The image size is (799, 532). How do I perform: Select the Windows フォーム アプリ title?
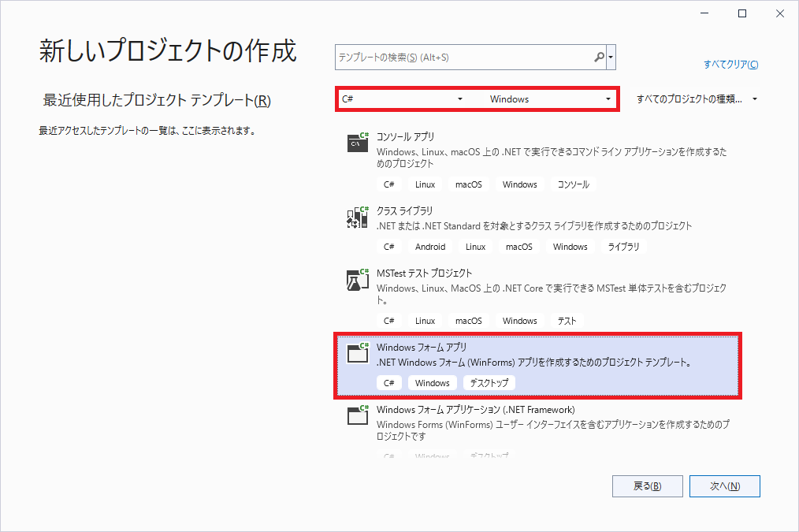coord(422,347)
